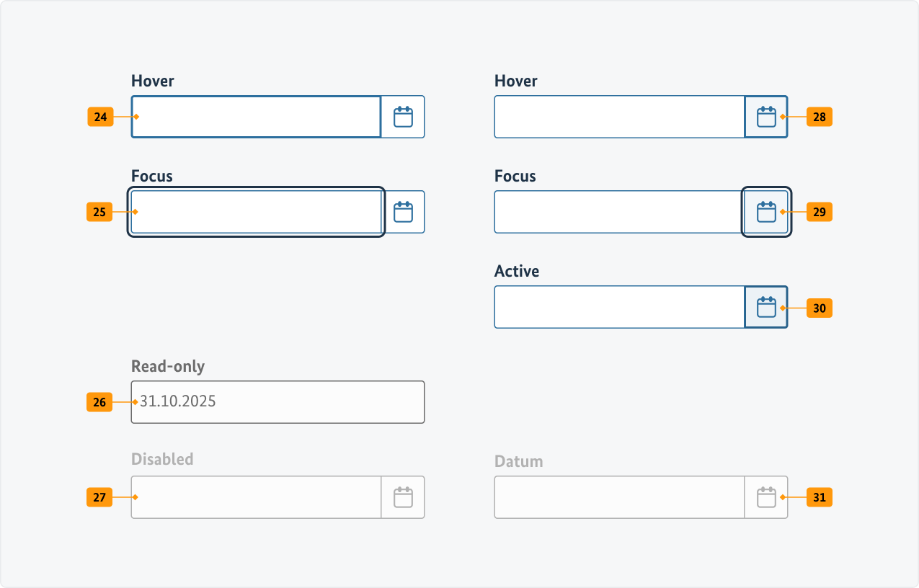Viewport: 919px width, 588px height.
Task: Open calendar in Focus field marked 25
Action: 403,212
